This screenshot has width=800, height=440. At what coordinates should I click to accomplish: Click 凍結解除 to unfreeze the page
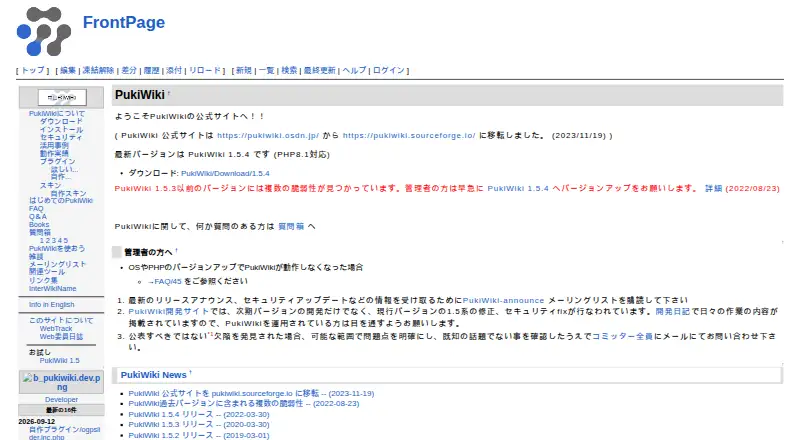coord(98,70)
